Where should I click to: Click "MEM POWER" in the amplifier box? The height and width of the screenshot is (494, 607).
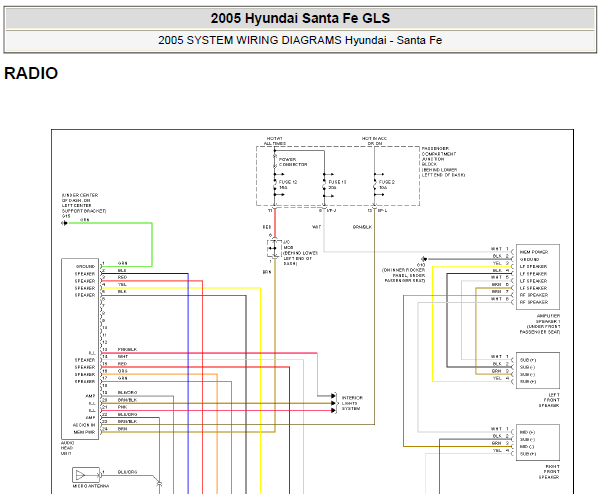pos(534,252)
